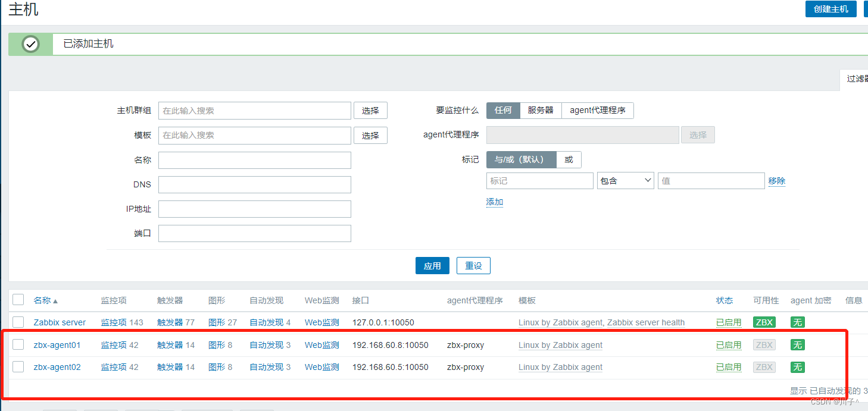Open 图形 for Zabbix server
The width and height of the screenshot is (868, 411).
(x=217, y=322)
